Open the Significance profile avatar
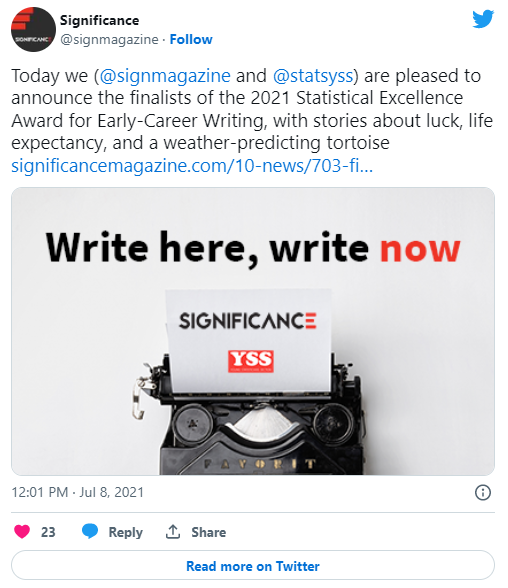 33,29
